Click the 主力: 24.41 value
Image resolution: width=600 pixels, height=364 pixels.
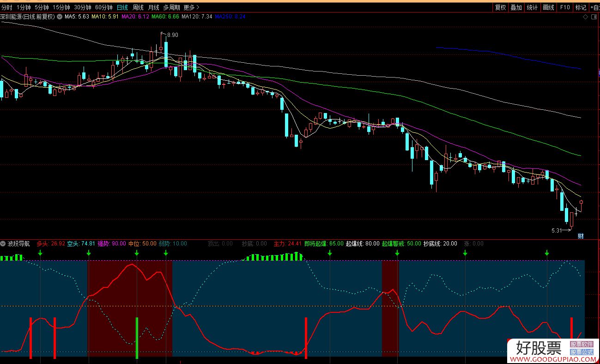coord(287,244)
